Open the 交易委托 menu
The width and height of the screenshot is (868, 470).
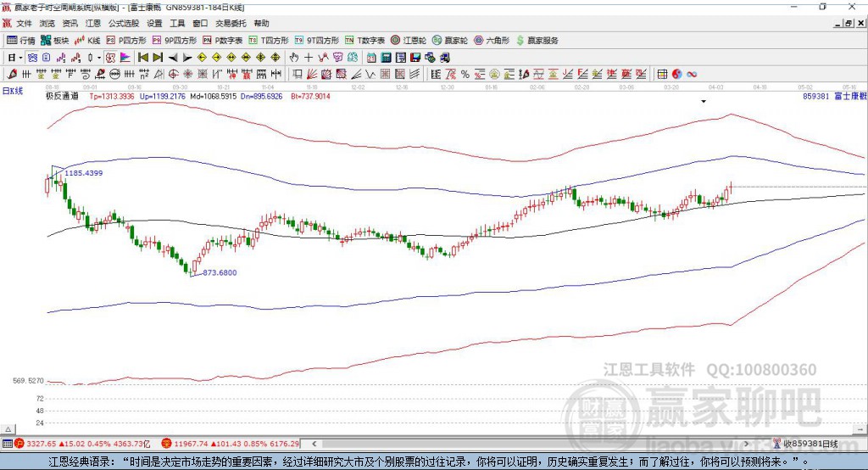coord(231,23)
